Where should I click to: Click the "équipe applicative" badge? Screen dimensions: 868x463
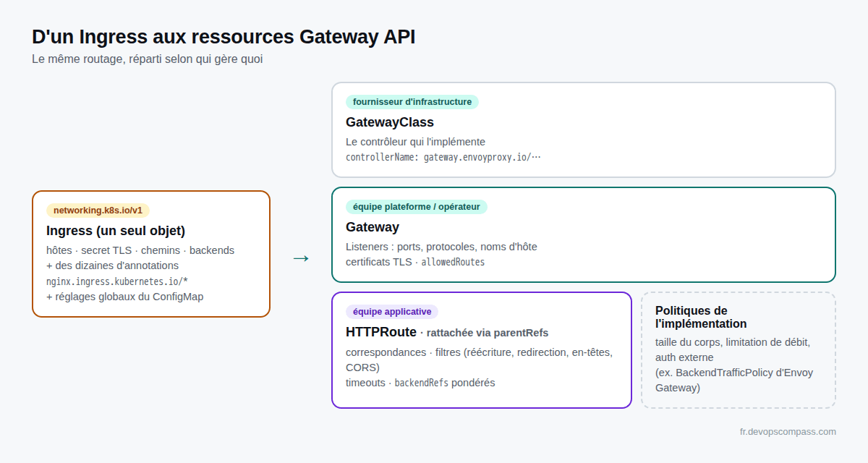[x=392, y=312]
